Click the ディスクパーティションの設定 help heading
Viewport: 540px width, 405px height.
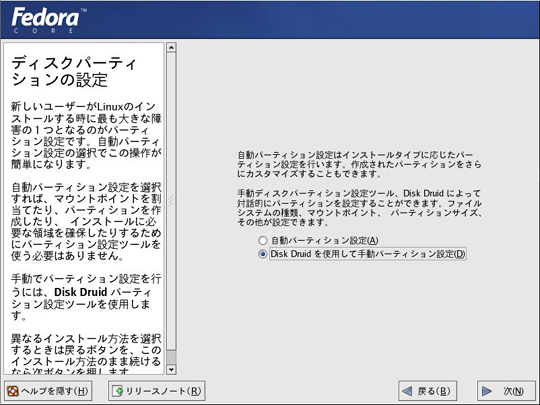coord(74,72)
